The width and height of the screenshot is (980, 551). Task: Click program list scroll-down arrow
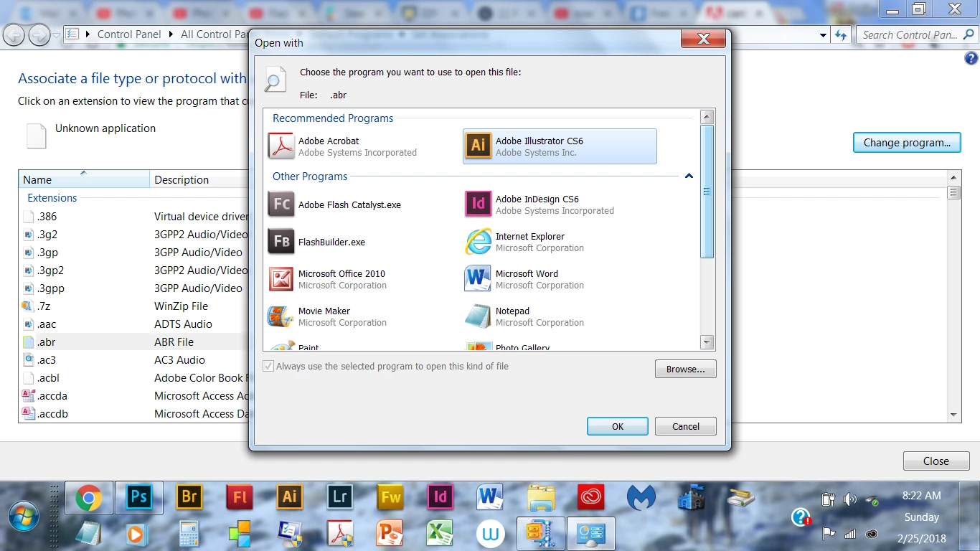(707, 342)
